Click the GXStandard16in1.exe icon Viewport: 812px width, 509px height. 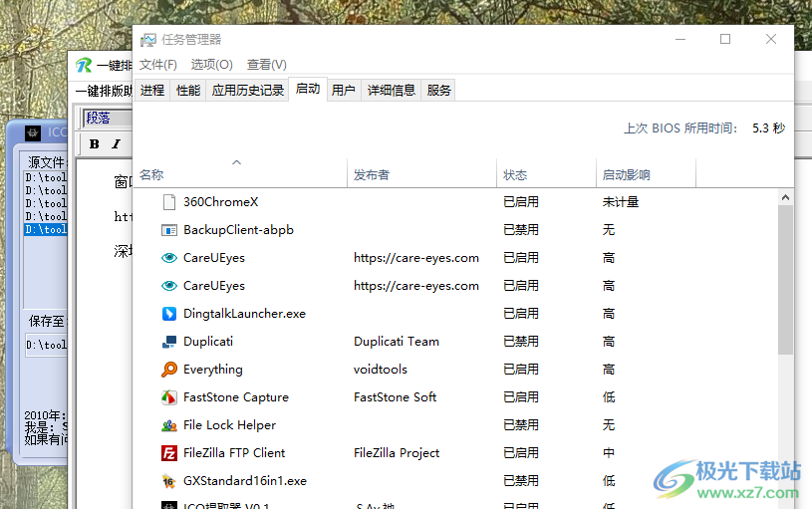[168, 481]
